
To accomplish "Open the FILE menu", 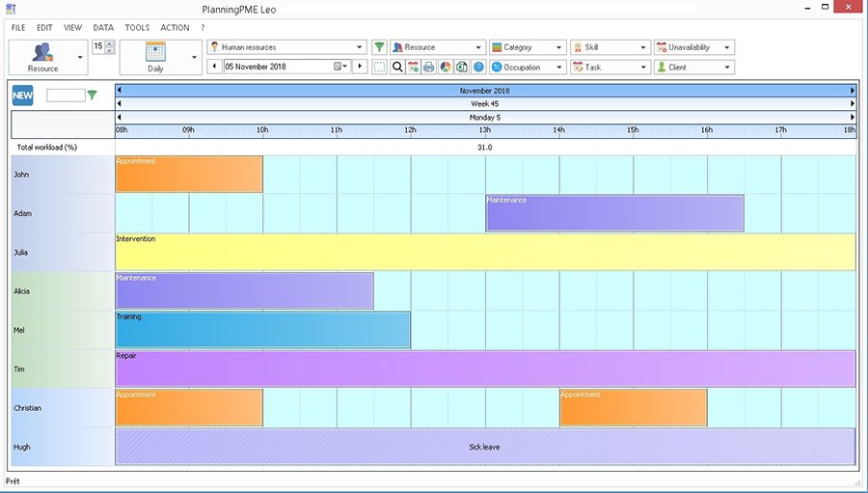I will (x=18, y=28).
